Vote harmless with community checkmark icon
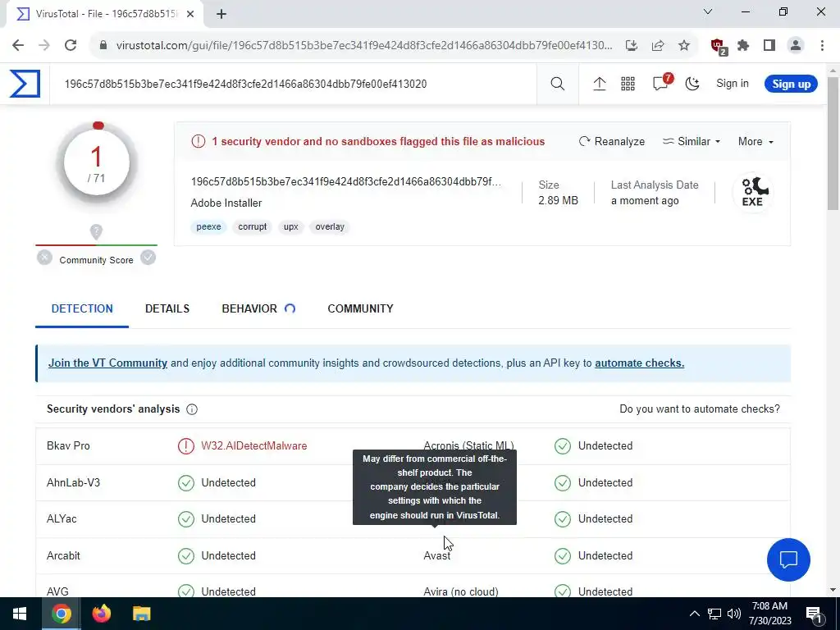 tap(148, 258)
